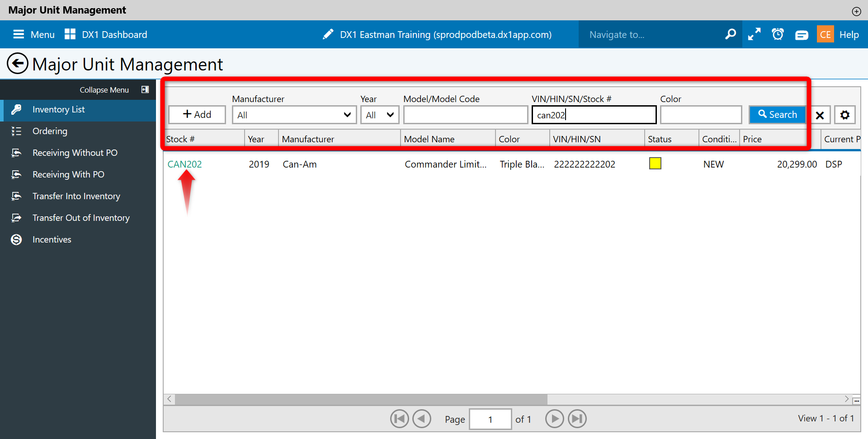The width and height of the screenshot is (868, 439).
Task: Click the Transfer Out of Inventory icon
Action: click(16, 218)
